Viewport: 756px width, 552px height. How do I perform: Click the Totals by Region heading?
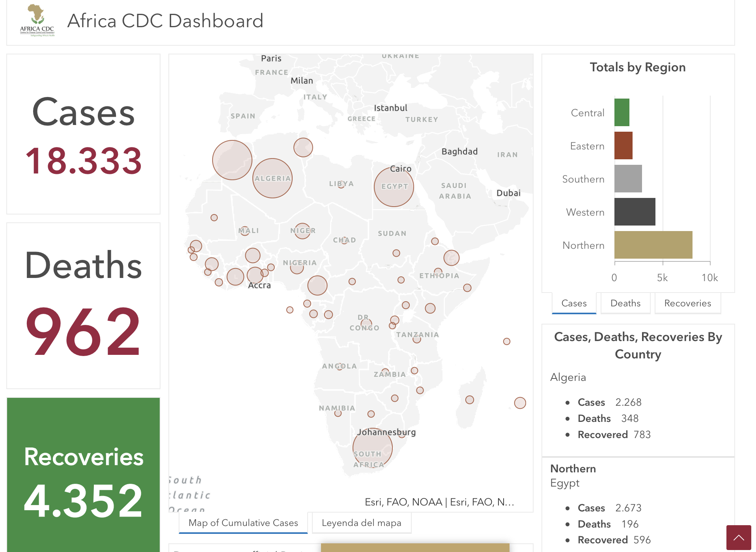pyautogui.click(x=638, y=67)
